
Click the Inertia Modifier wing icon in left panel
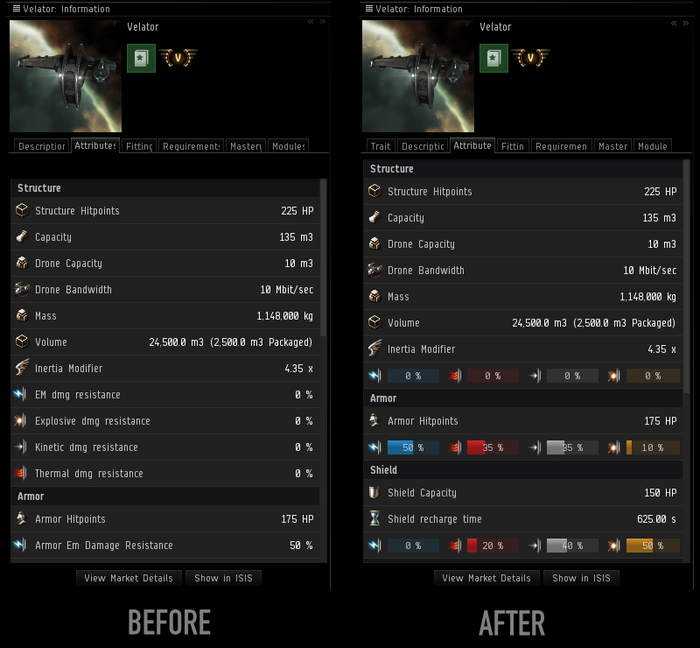click(22, 368)
